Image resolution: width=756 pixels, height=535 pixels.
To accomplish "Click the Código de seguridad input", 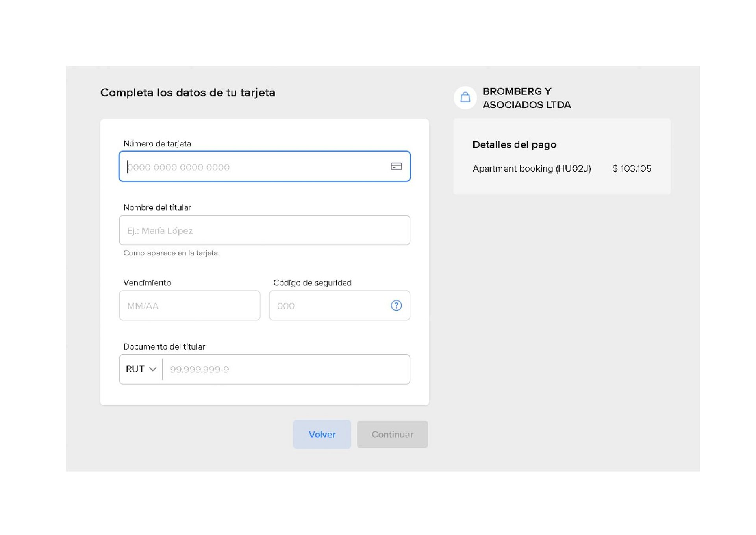I will point(329,306).
